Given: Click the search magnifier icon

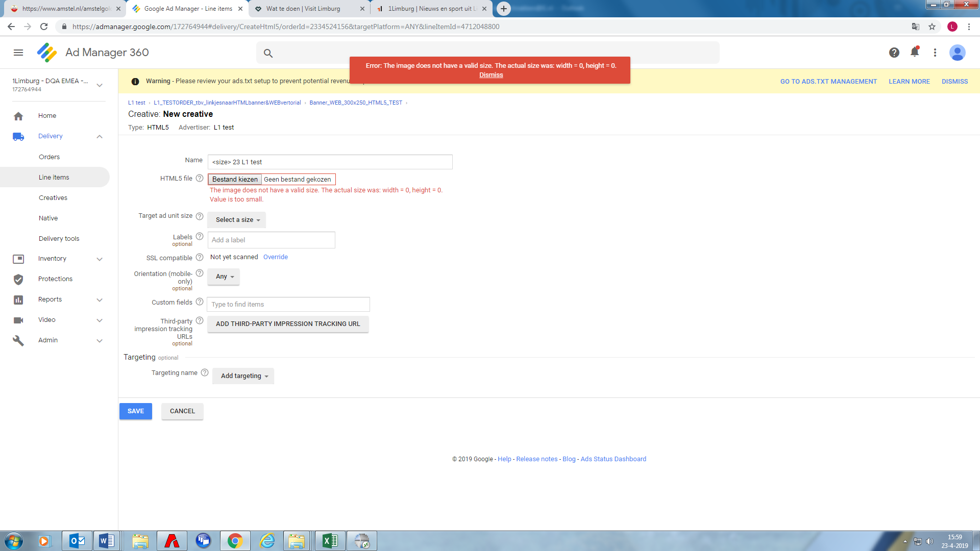Looking at the screenshot, I should [268, 53].
